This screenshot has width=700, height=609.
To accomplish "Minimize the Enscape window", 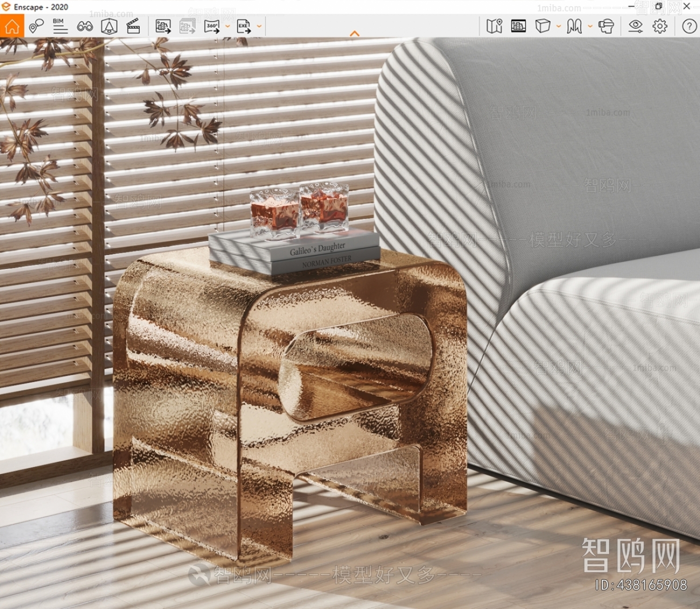I will tap(631, 7).
